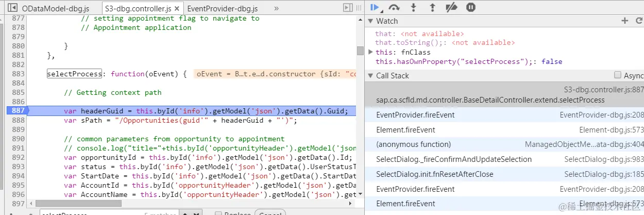Resume script execution
This screenshot has width=644, height=215.
[x=376, y=7]
